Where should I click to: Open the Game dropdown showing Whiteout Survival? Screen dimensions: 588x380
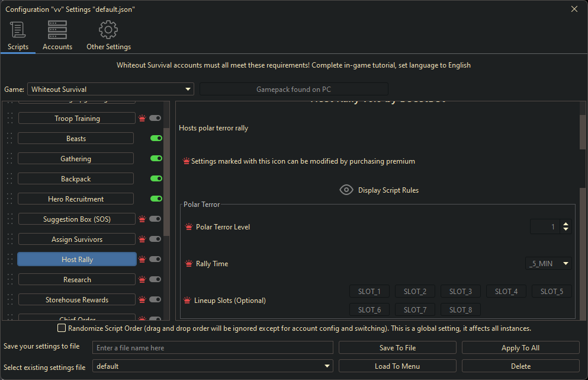tap(111, 90)
